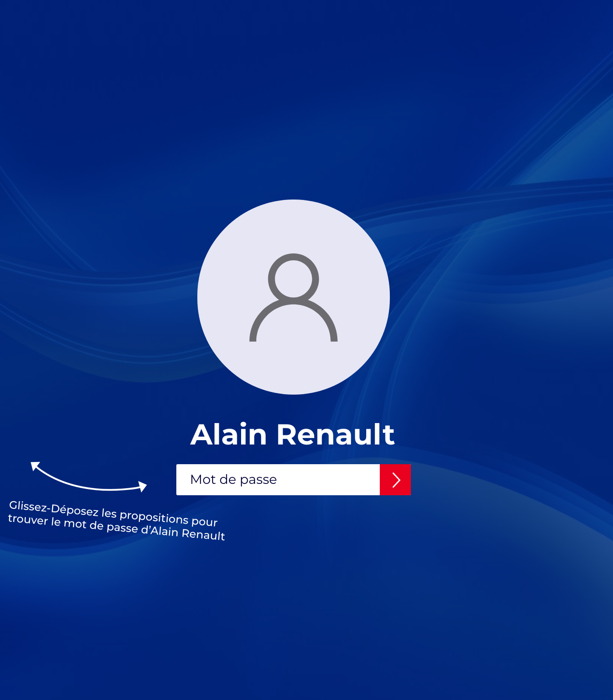613x700 pixels.
Task: Click the word 'Alain' in the heading
Action: (228, 435)
